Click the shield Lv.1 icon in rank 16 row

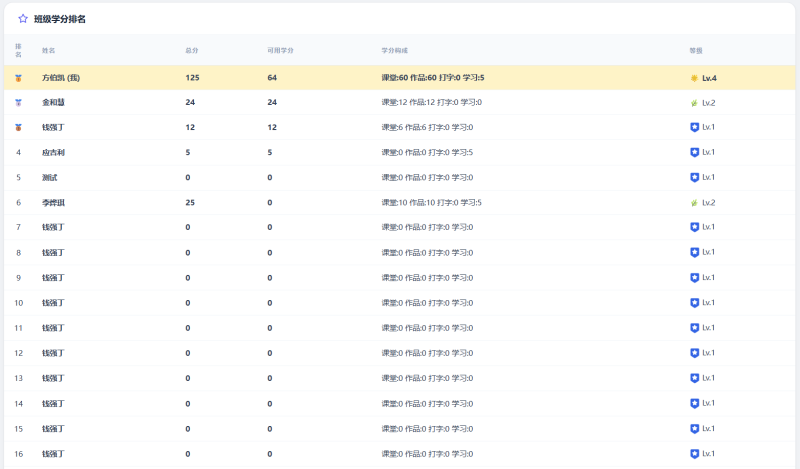point(694,453)
